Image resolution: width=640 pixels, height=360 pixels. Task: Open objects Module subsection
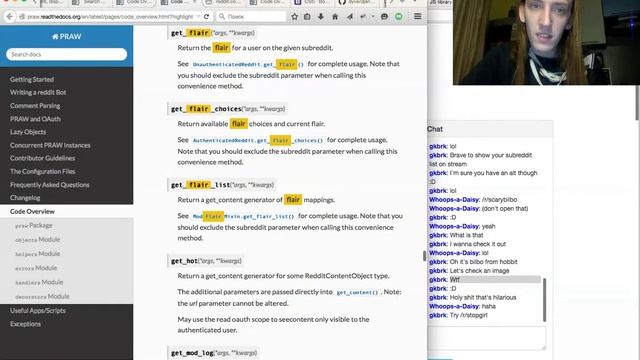pos(38,240)
